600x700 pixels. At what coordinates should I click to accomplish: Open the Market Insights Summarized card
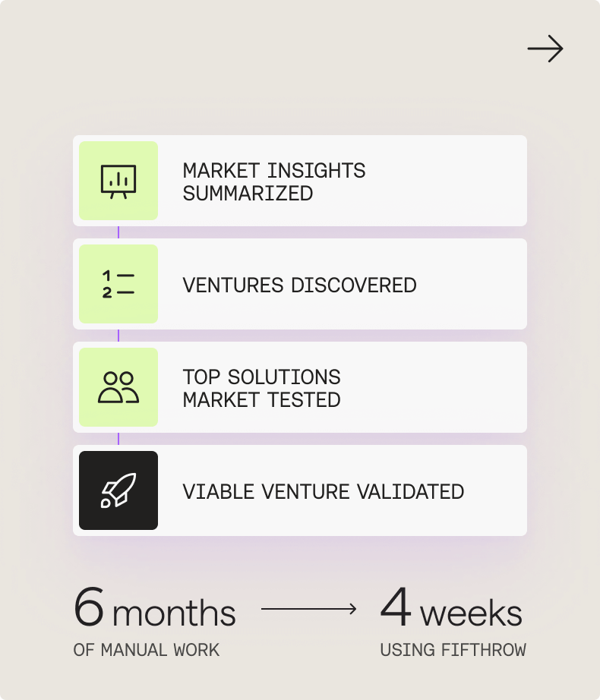(300, 181)
